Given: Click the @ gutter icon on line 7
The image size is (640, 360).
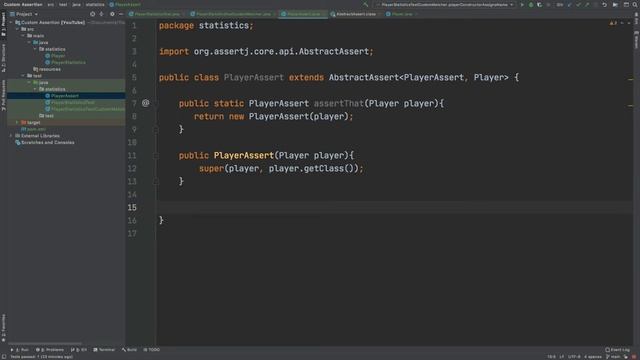Looking at the screenshot, I should 146,103.
